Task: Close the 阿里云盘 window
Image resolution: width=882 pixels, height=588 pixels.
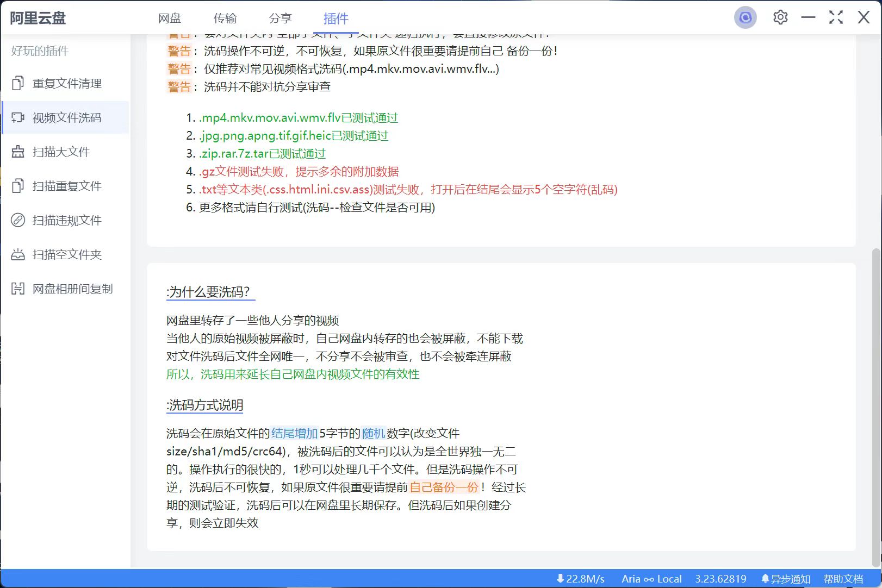Action: [864, 17]
